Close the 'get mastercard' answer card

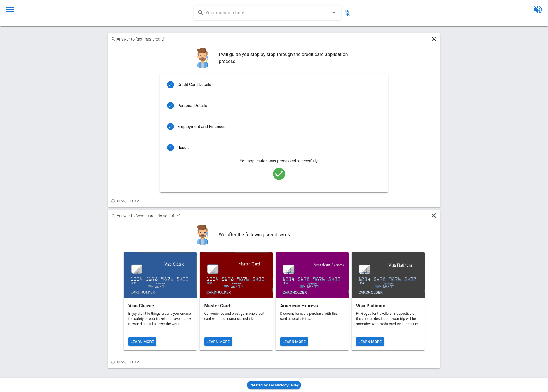pos(434,39)
